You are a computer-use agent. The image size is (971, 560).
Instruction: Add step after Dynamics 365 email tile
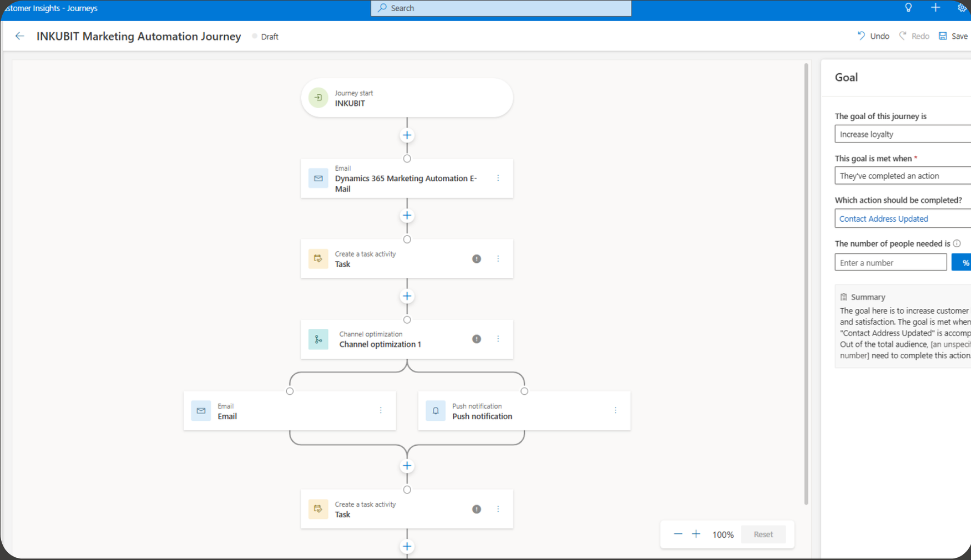point(407,216)
